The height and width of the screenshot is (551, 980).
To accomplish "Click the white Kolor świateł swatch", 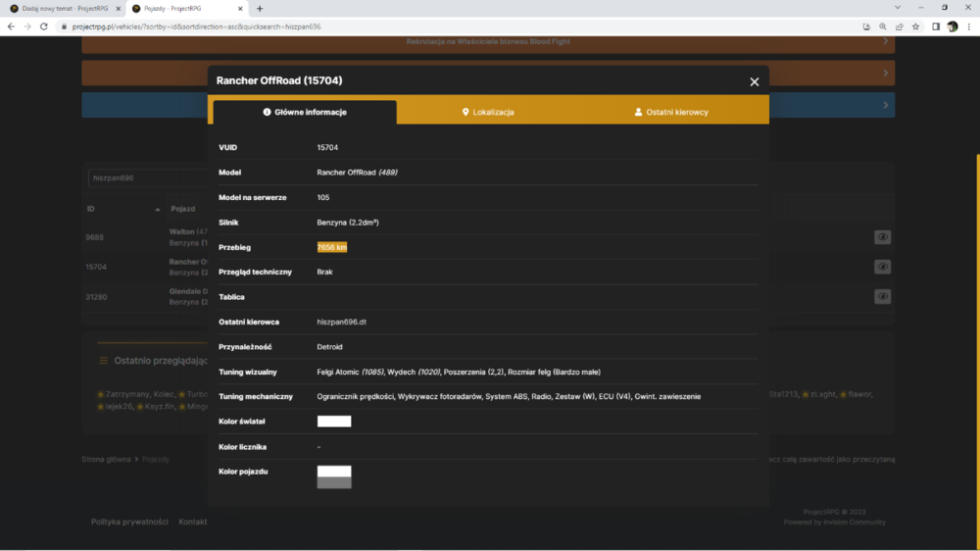I will (x=334, y=422).
